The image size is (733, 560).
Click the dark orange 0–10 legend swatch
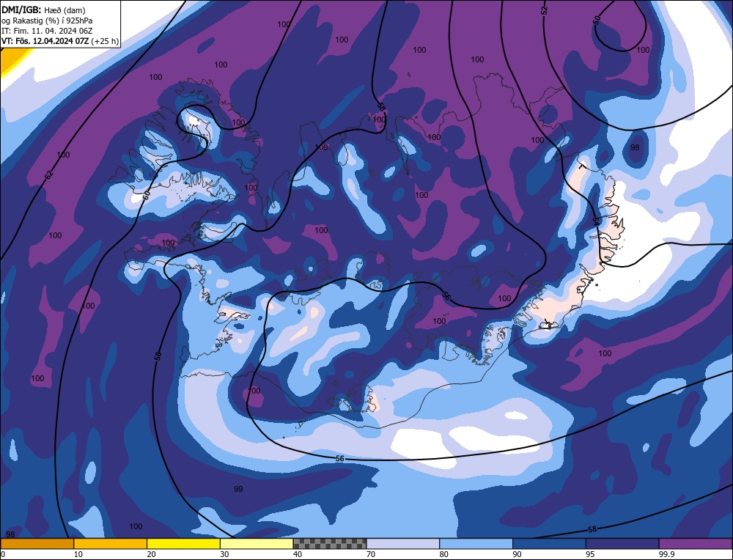pos(37,543)
